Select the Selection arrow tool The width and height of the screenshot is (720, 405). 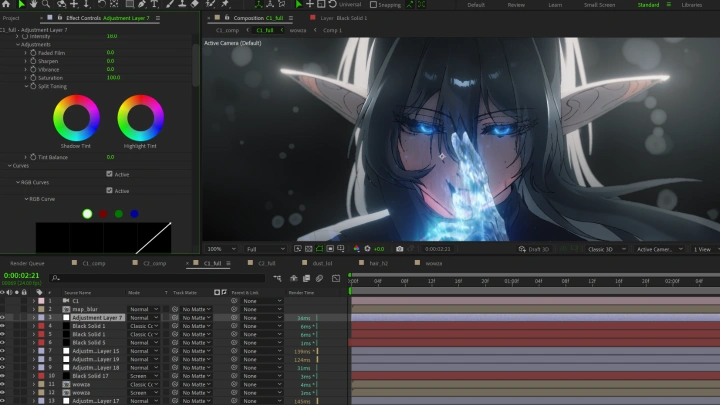(x=21, y=4)
